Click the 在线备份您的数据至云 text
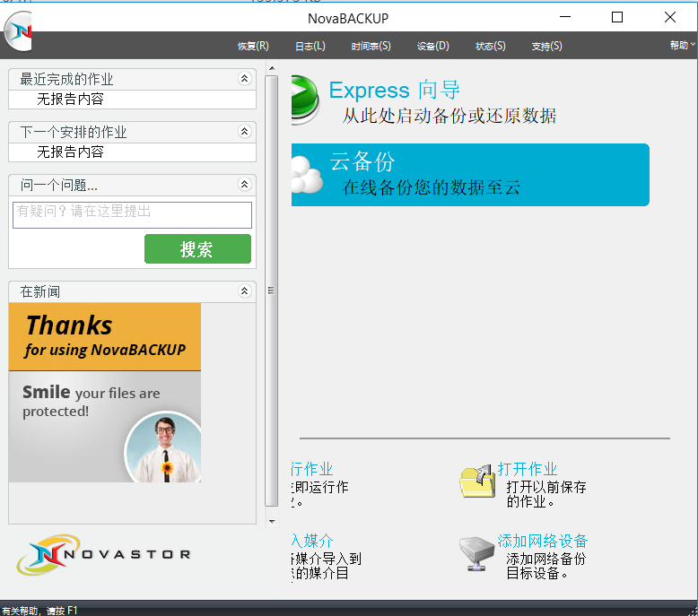Image resolution: width=698 pixels, height=616 pixels. point(431,187)
